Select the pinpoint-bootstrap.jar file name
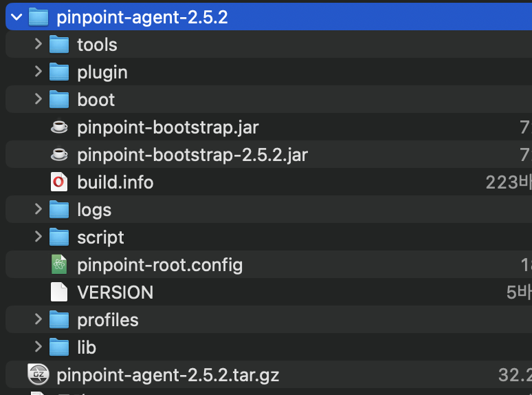 click(168, 128)
